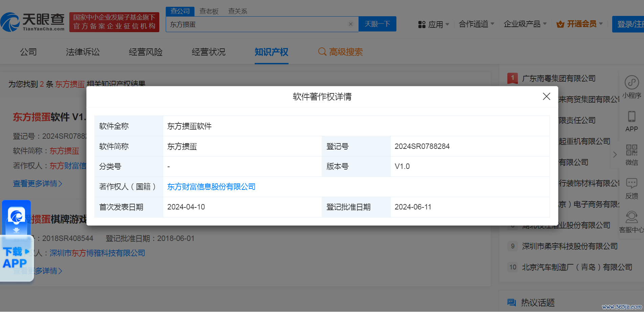Select the 经营风险 tab
Screen dimensions: 644x312
[145, 52]
